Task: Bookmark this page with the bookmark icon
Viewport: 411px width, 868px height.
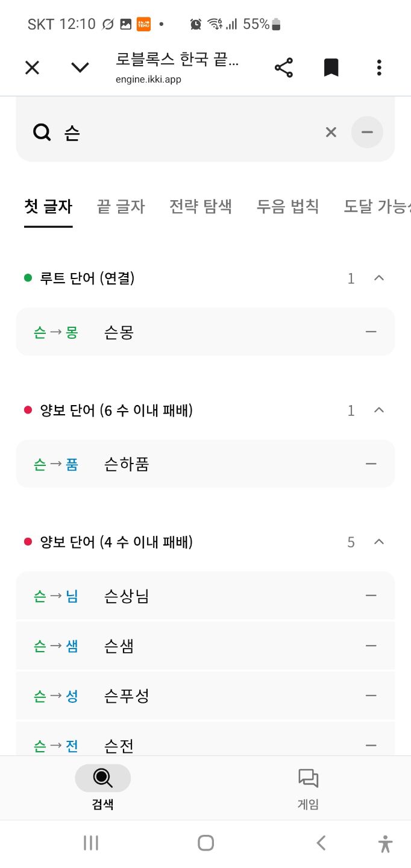Action: tap(331, 68)
